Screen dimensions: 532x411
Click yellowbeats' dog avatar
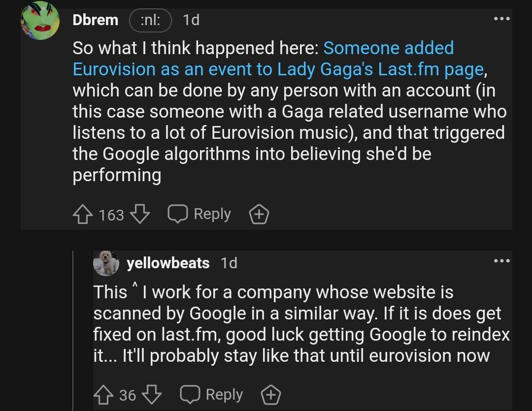[x=106, y=263]
